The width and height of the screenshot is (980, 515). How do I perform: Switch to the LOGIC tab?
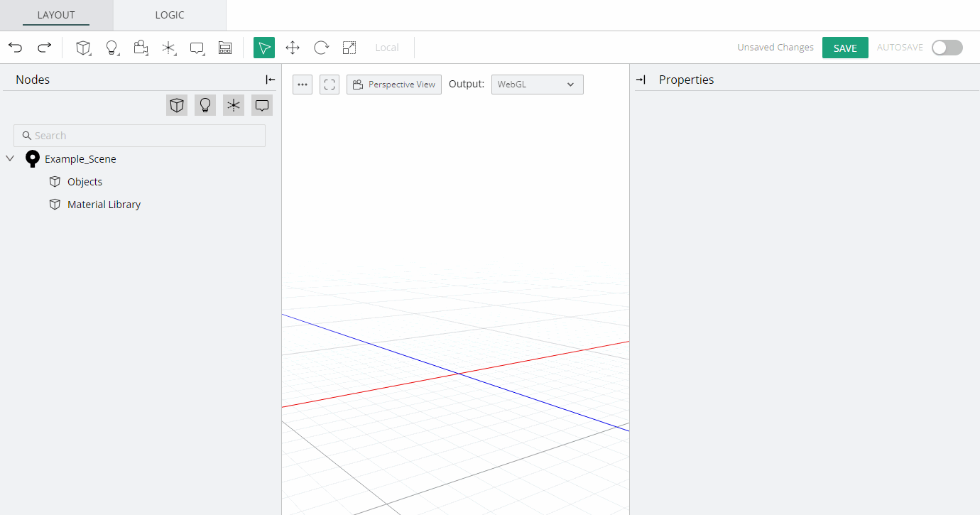(x=170, y=15)
